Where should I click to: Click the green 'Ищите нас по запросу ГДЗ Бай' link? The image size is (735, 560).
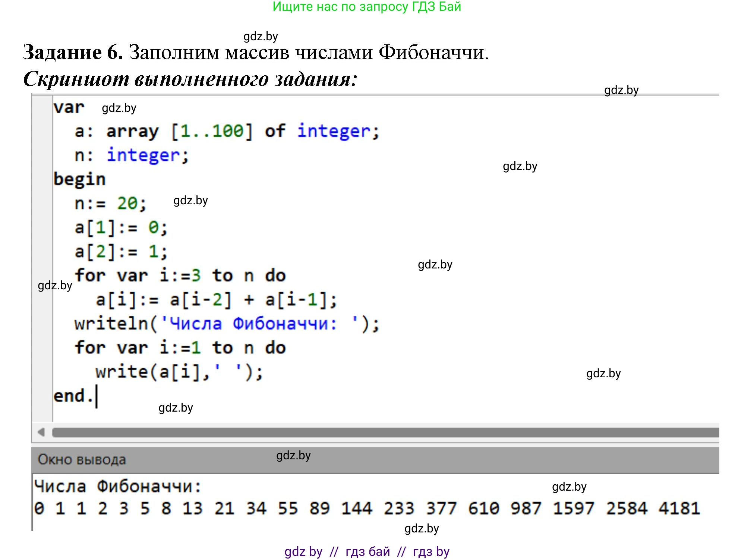[367, 7]
